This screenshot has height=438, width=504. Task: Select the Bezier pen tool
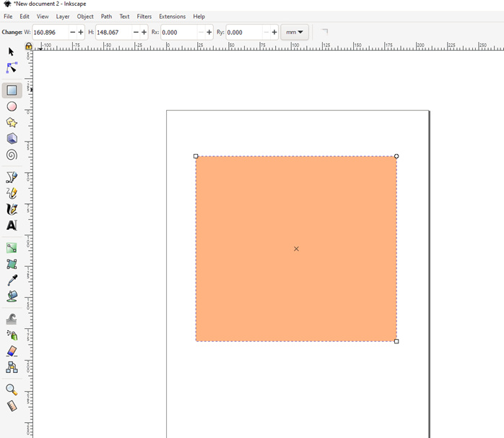pyautogui.click(x=12, y=177)
